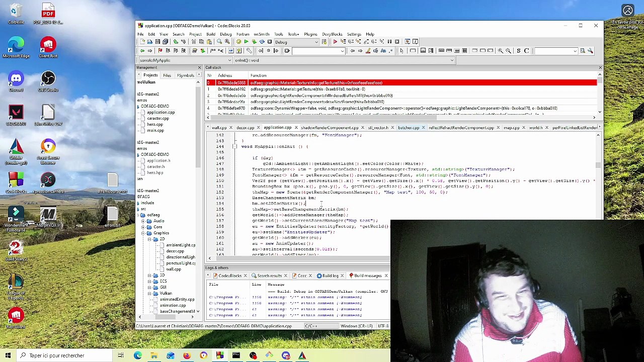
Task: Collapse the Graphics folder in project tree
Action: coord(149,233)
